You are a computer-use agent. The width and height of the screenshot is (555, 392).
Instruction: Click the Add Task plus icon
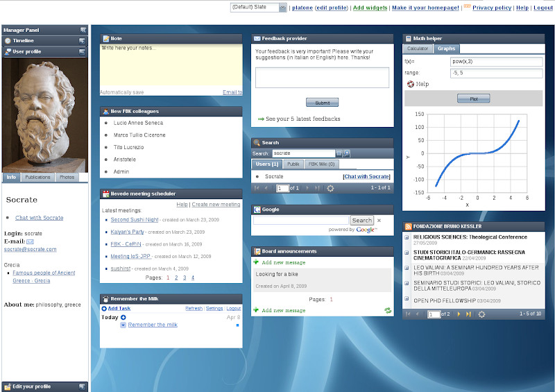[x=104, y=309]
